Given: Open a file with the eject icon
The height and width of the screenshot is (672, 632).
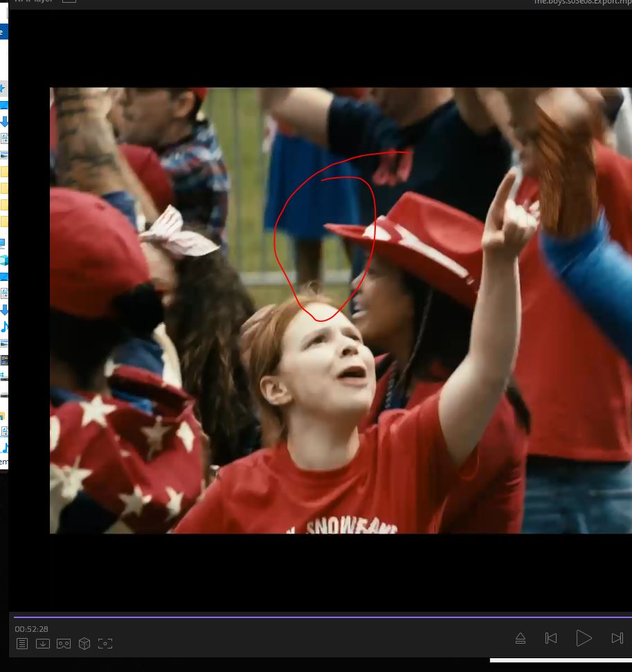Looking at the screenshot, I should tap(521, 638).
